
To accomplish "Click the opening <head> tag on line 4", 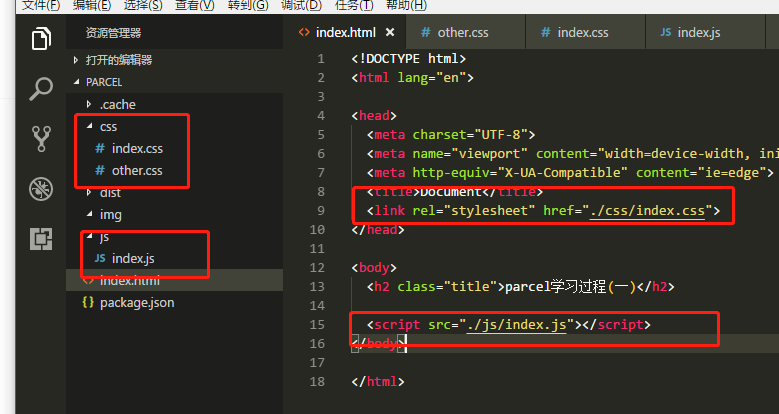I will click(x=374, y=116).
